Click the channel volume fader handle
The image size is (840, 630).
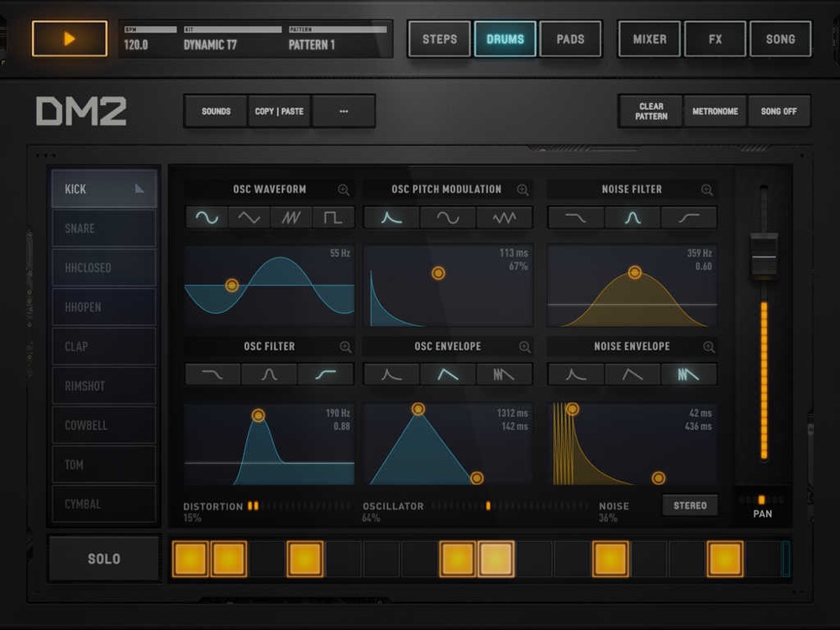pos(764,256)
